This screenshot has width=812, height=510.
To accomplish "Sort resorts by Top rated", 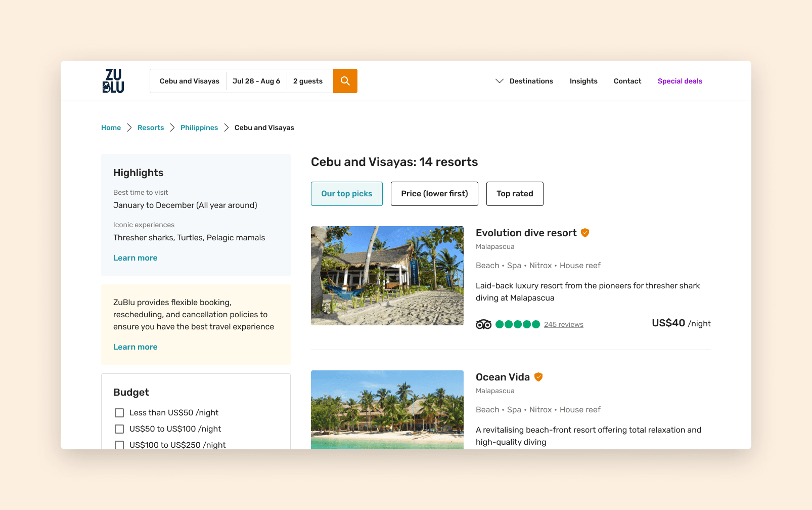I will (x=514, y=194).
